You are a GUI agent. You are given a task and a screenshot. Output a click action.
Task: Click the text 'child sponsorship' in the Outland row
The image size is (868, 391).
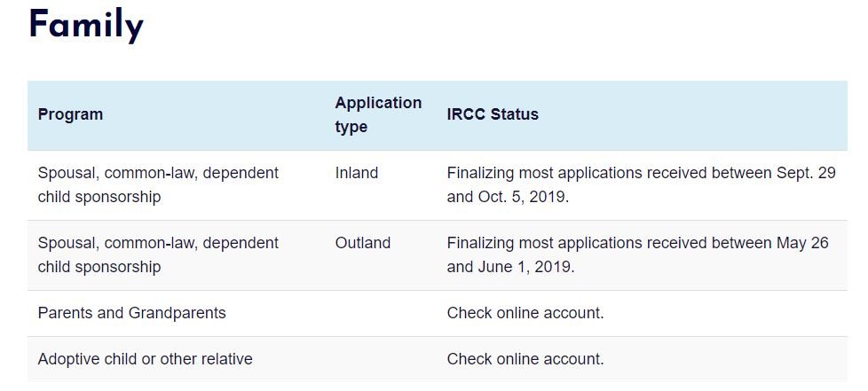coord(99,267)
